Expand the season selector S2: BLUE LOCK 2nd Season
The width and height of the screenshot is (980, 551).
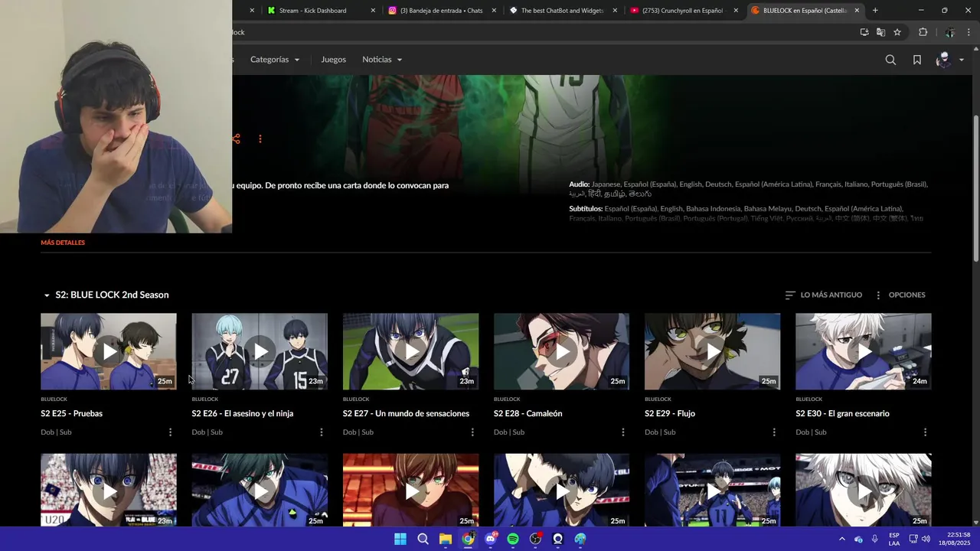106,295
